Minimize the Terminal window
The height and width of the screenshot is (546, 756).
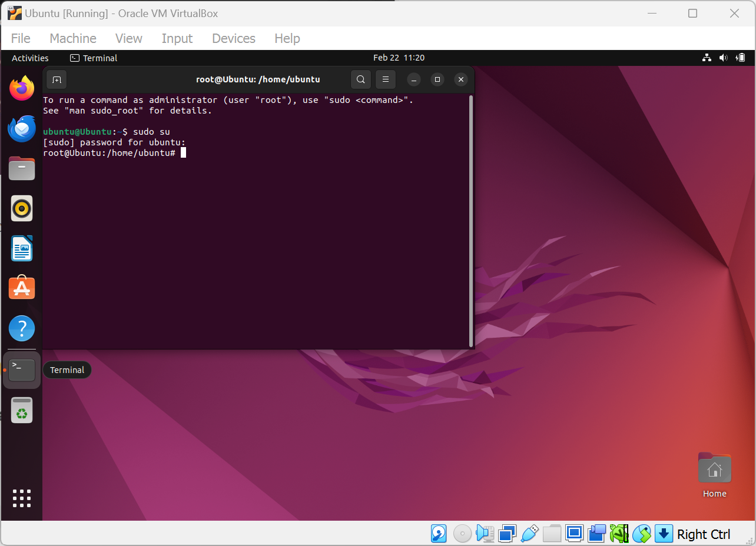pos(414,79)
